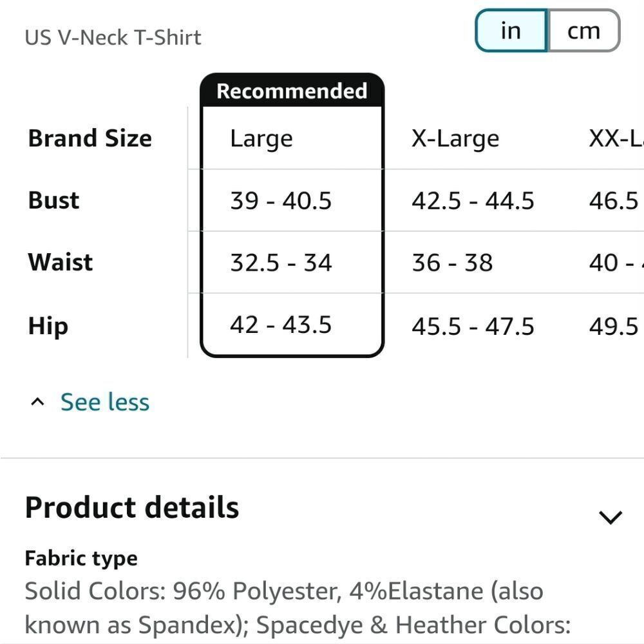The image size is (644, 644).
Task: Click the X-Large waist range 36 - 38
Action: pos(453,262)
